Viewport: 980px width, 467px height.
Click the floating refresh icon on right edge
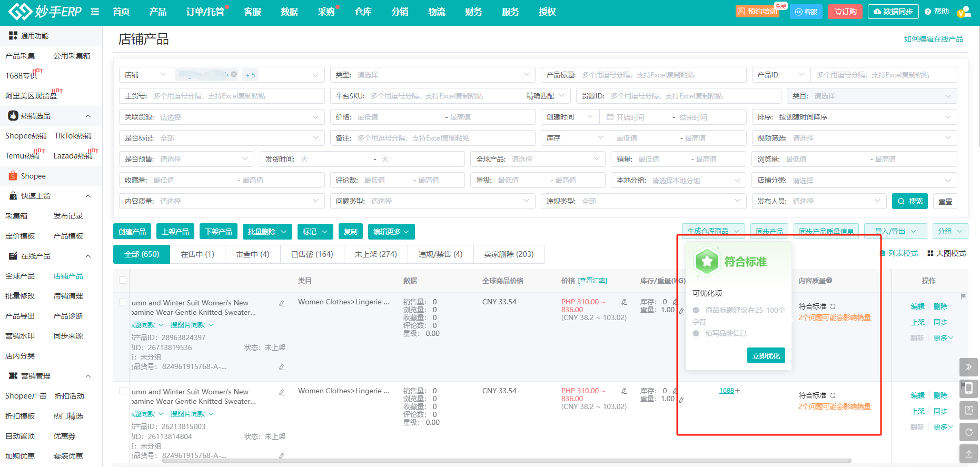pos(968,432)
